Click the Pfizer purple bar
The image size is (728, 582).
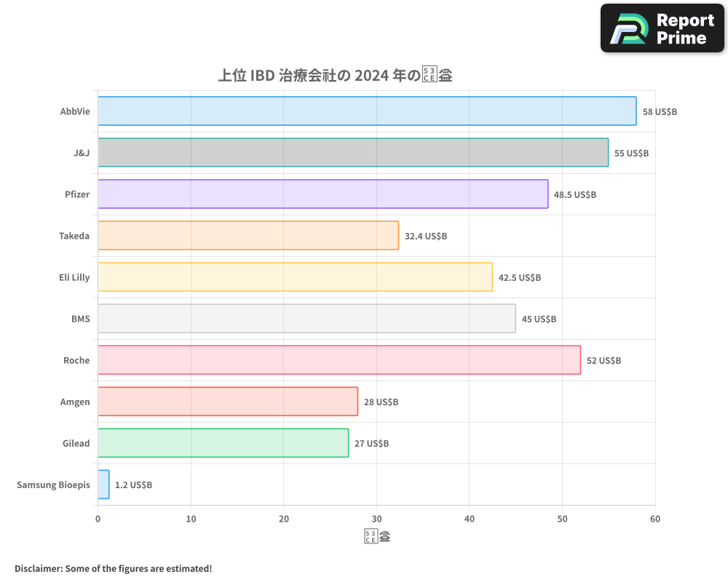pos(320,194)
